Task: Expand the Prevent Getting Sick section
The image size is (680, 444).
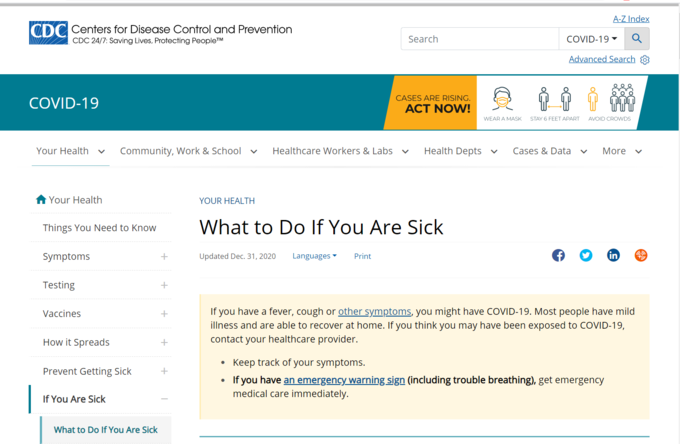Action: [164, 371]
